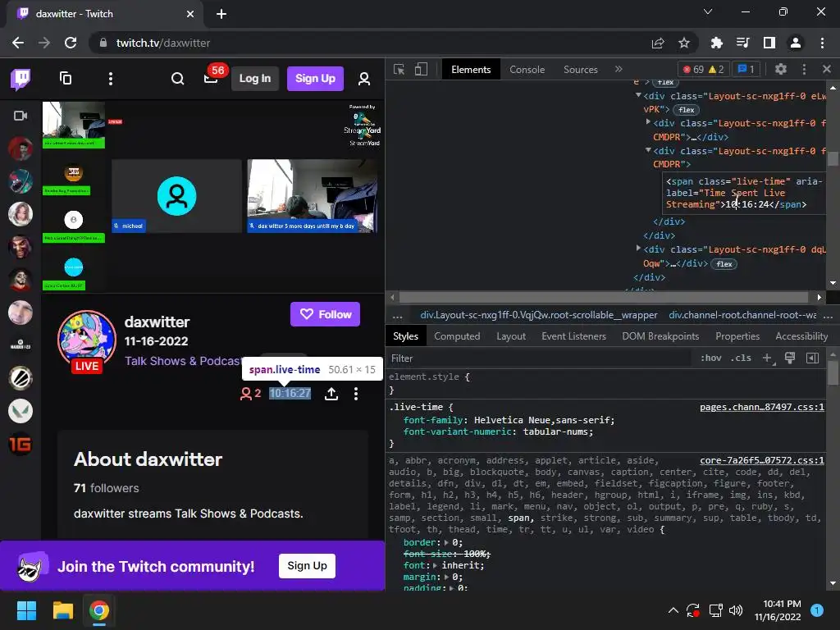Click the Chrome address bar URL
Screen dimensions: 840x630
coord(163,43)
